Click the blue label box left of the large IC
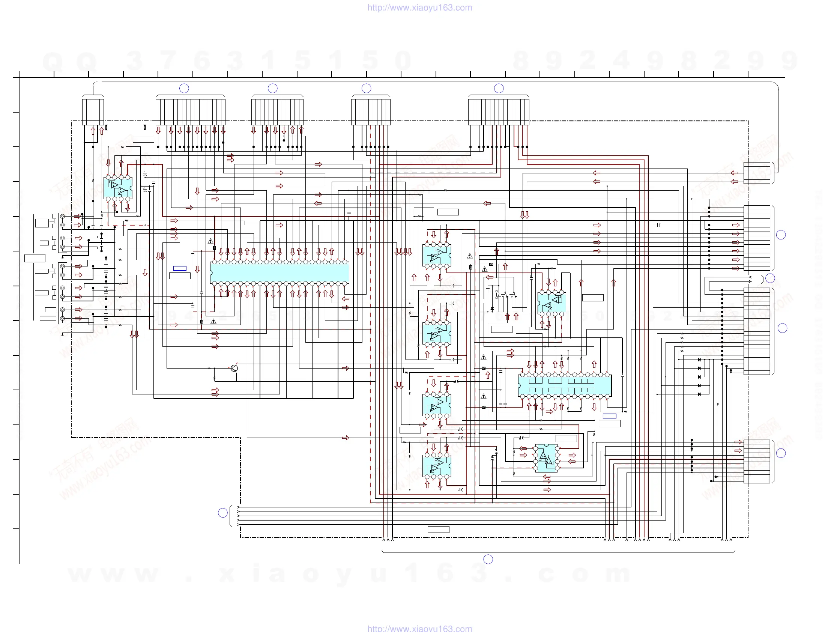This screenshot has height=632, width=840. tap(180, 268)
